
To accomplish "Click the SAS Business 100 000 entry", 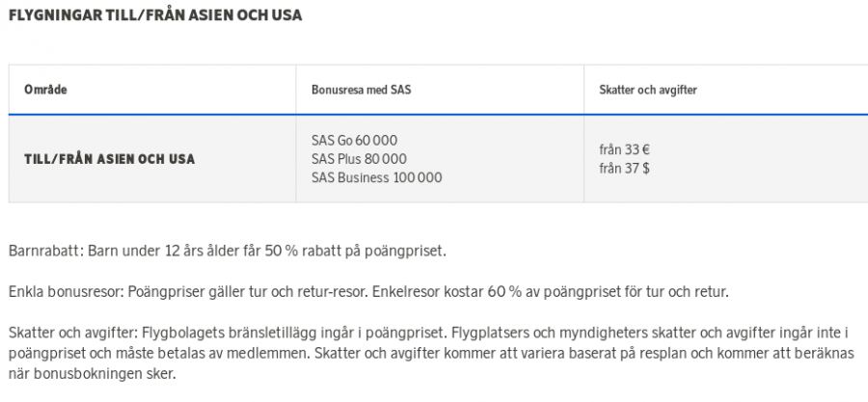I will pyautogui.click(x=376, y=178).
